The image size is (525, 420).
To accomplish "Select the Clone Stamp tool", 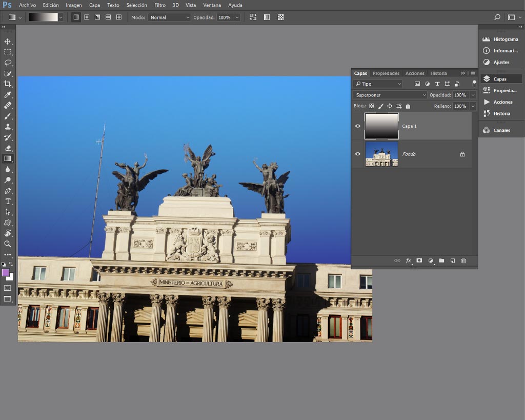I will [7, 127].
